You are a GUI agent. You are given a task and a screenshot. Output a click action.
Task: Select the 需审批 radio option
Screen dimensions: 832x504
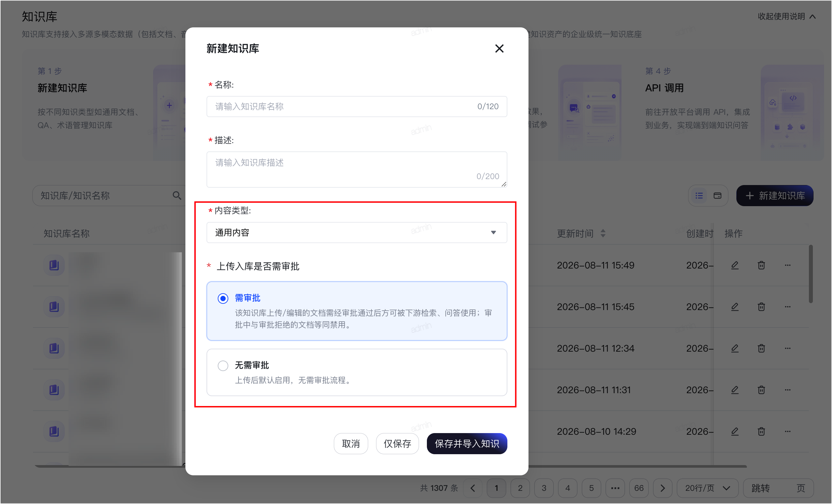[x=223, y=299]
